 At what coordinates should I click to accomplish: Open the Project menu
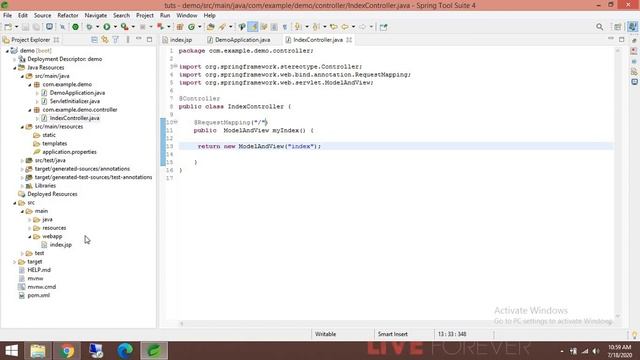click(144, 15)
